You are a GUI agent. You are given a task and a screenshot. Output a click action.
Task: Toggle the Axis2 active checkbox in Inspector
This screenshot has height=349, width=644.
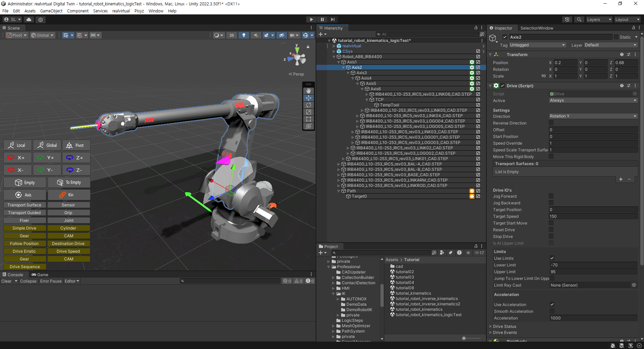504,37
